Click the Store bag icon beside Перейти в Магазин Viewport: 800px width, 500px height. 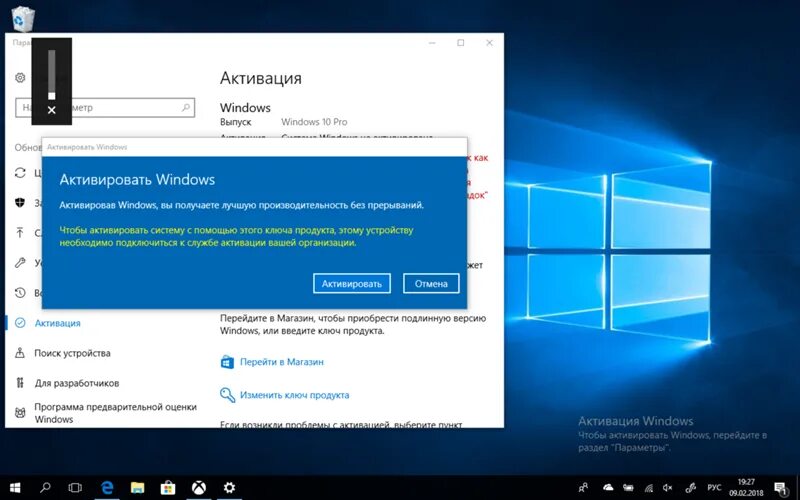click(x=227, y=362)
